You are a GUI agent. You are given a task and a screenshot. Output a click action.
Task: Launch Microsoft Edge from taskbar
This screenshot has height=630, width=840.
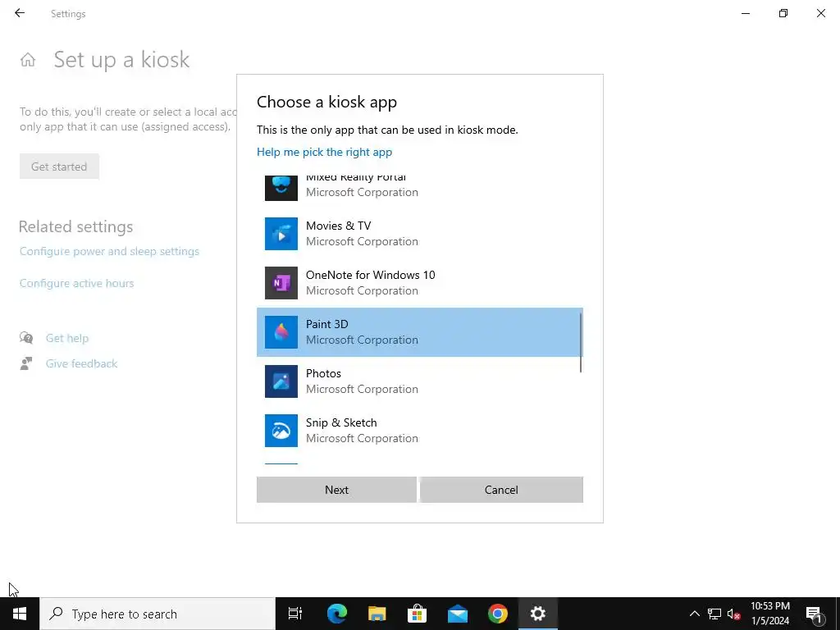pyautogui.click(x=337, y=614)
